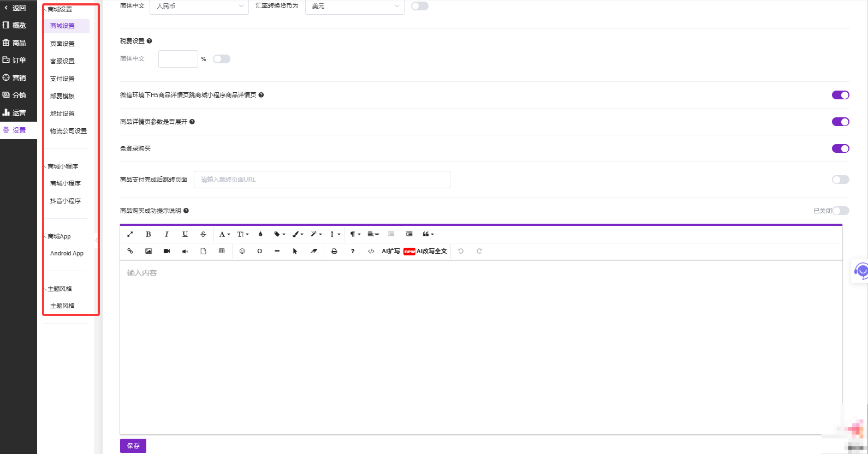
Task: Toggle the 汇率转换货币为 switch
Action: [x=420, y=6]
